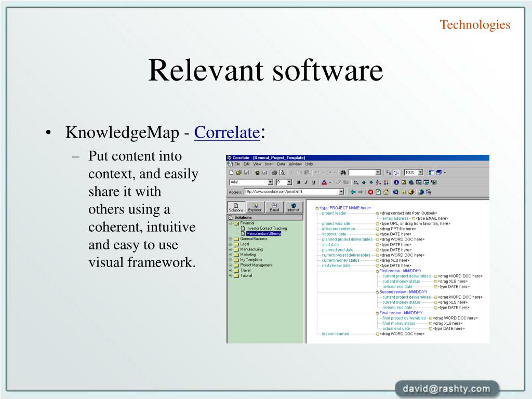Open the Insert menu

269,164
